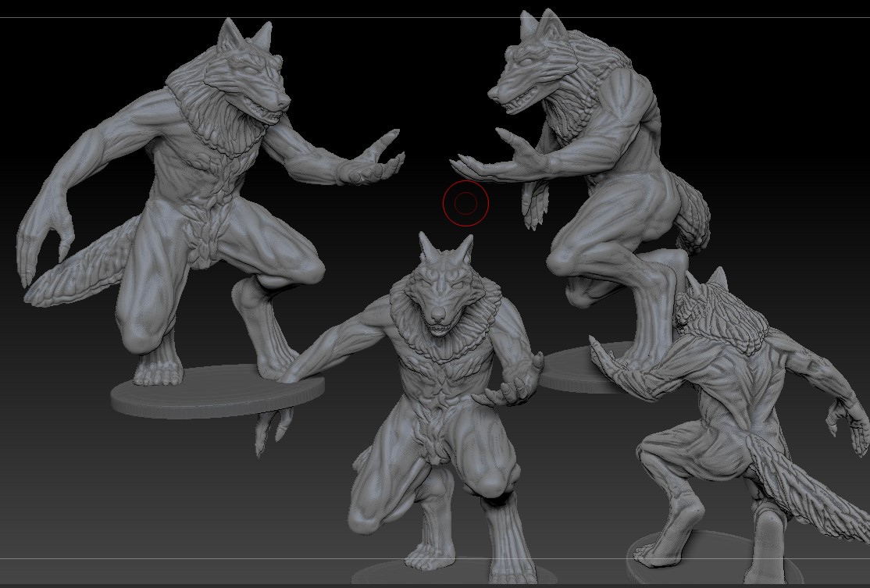Click the snout of the front-facing center werewolf
870x588 pixels.
coord(439,316)
